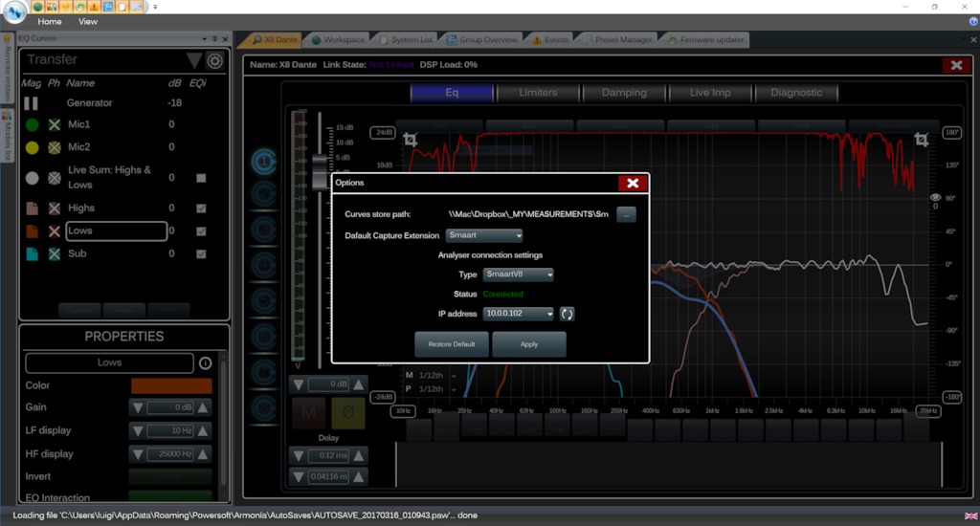
Task: Toggle phase display for Lows
Action: click(x=55, y=231)
